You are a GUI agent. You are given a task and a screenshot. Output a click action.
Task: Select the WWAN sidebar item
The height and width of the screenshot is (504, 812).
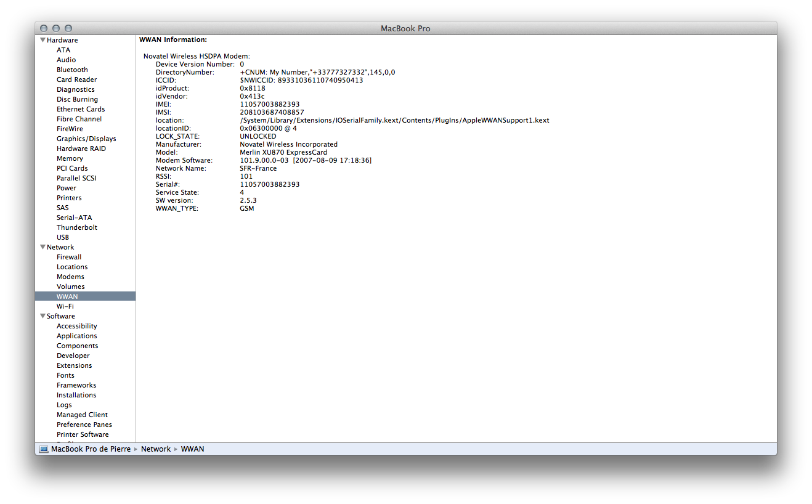pyautogui.click(x=67, y=296)
